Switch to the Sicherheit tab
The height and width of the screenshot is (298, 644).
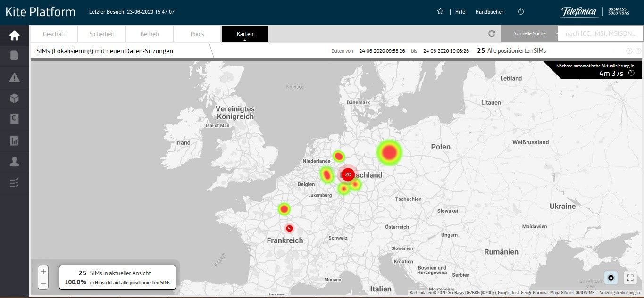[101, 34]
